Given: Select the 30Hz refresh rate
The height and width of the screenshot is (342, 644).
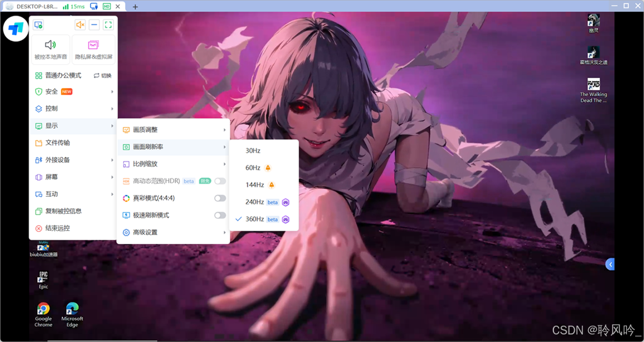Looking at the screenshot, I should (x=264, y=151).
